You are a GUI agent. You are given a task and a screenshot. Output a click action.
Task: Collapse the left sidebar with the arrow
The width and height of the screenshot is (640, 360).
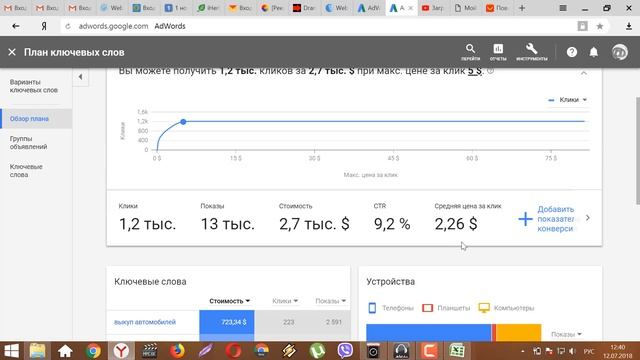pyautogui.click(x=80, y=77)
